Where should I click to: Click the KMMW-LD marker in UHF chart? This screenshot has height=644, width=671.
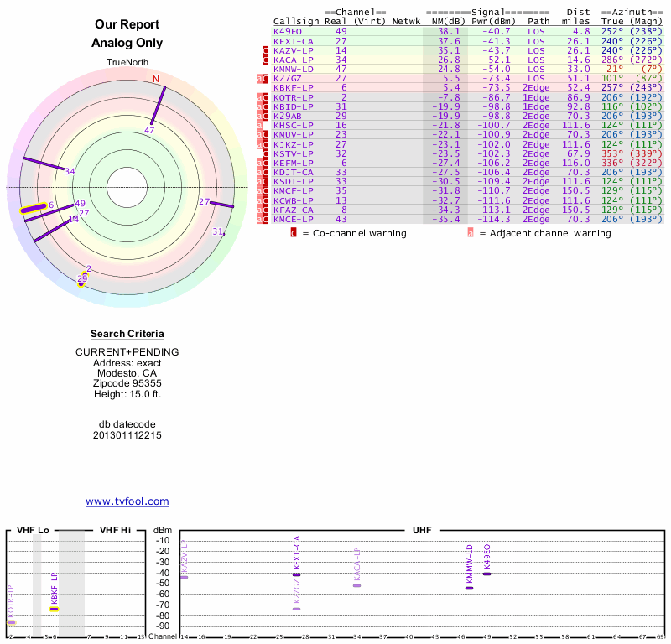tap(469, 589)
